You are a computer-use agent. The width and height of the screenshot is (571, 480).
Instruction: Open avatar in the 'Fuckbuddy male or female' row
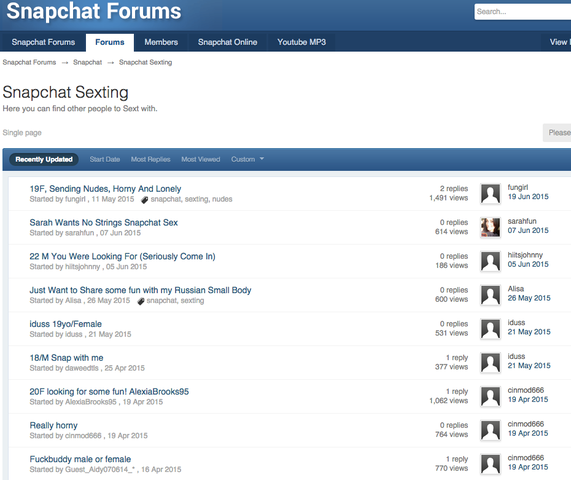click(x=490, y=464)
